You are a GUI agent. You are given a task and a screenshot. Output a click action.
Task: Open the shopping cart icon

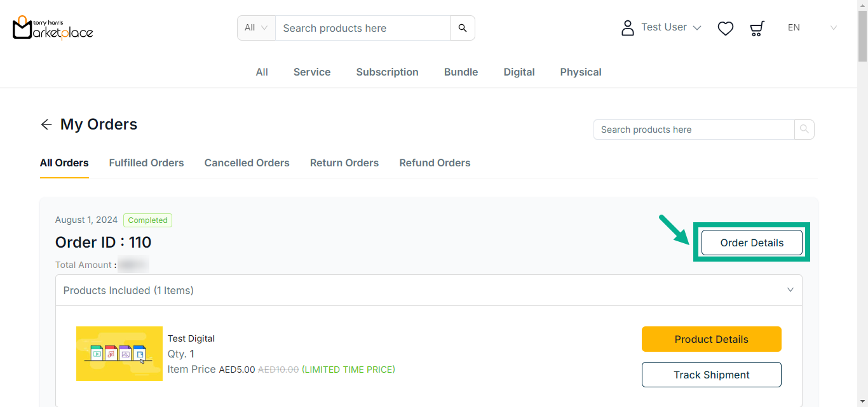coord(756,28)
